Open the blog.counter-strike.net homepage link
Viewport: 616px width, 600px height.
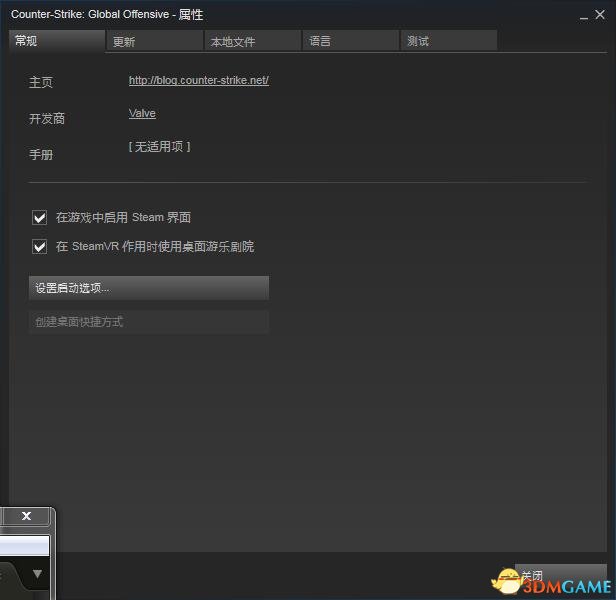(199, 80)
